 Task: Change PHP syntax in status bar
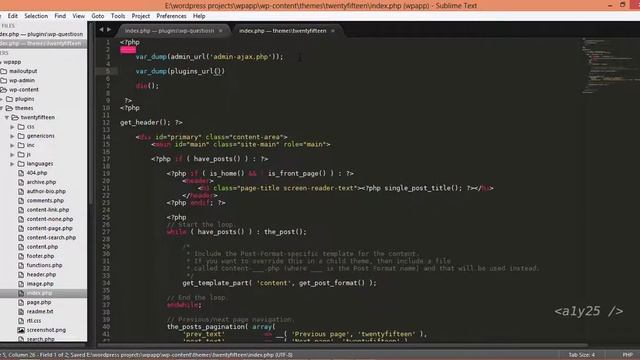627,355
